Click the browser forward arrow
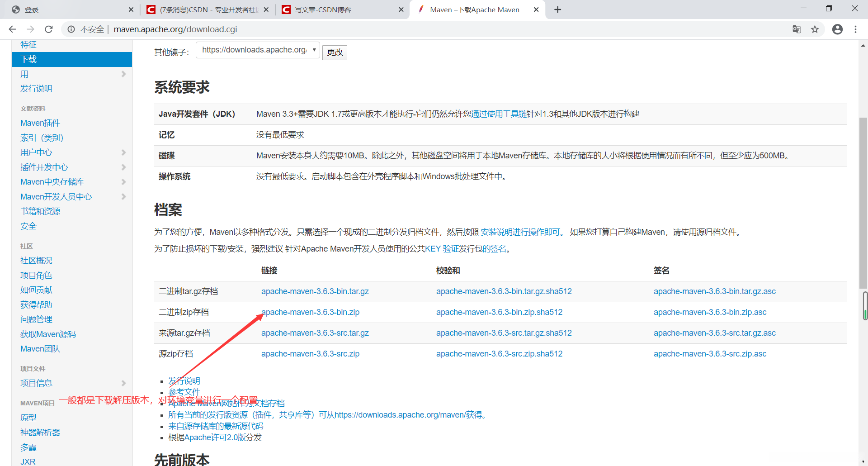 [31, 29]
